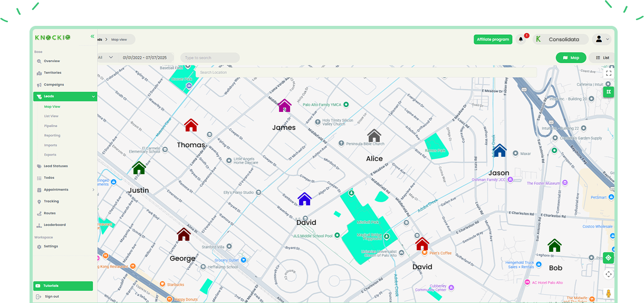Open Street View pegman icon
This screenshot has width=644, height=303.
coord(609,293)
